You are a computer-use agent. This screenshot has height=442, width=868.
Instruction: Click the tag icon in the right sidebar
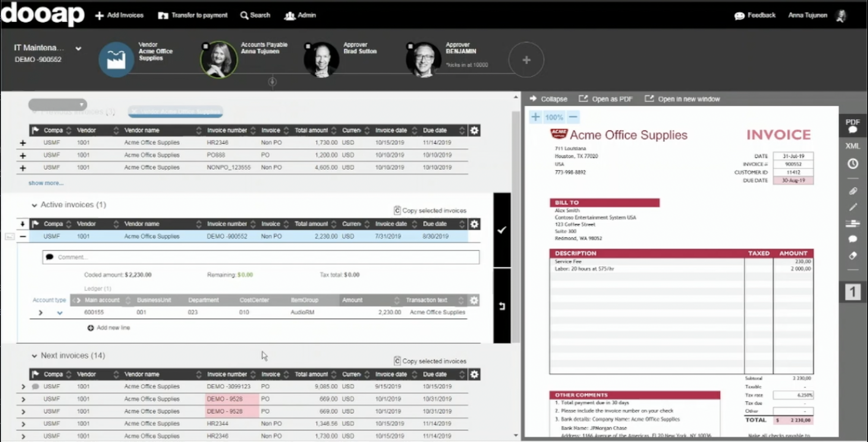pos(853,256)
